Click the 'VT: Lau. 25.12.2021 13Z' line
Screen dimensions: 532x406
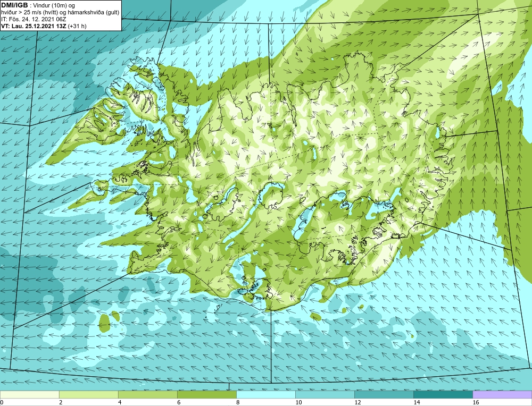(x=34, y=26)
